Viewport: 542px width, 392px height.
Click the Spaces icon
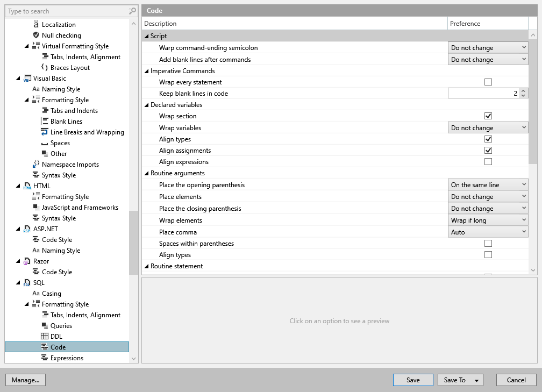coord(45,144)
